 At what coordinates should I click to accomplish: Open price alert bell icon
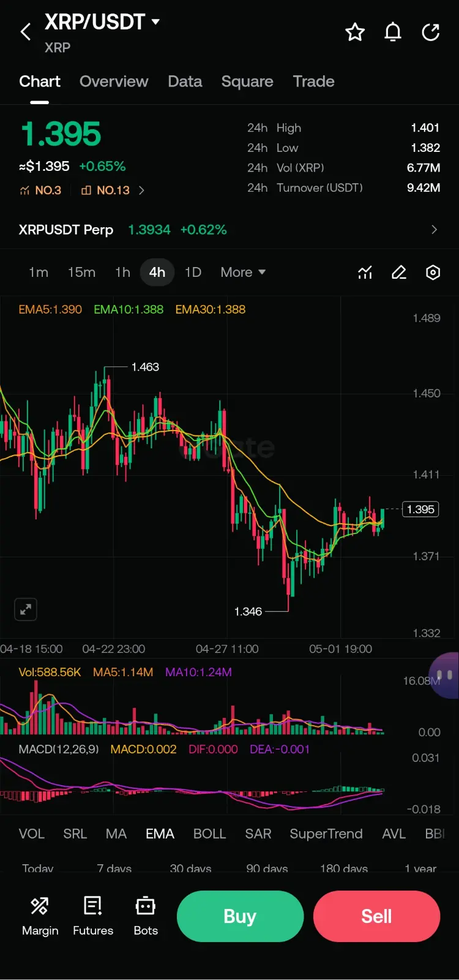(393, 32)
